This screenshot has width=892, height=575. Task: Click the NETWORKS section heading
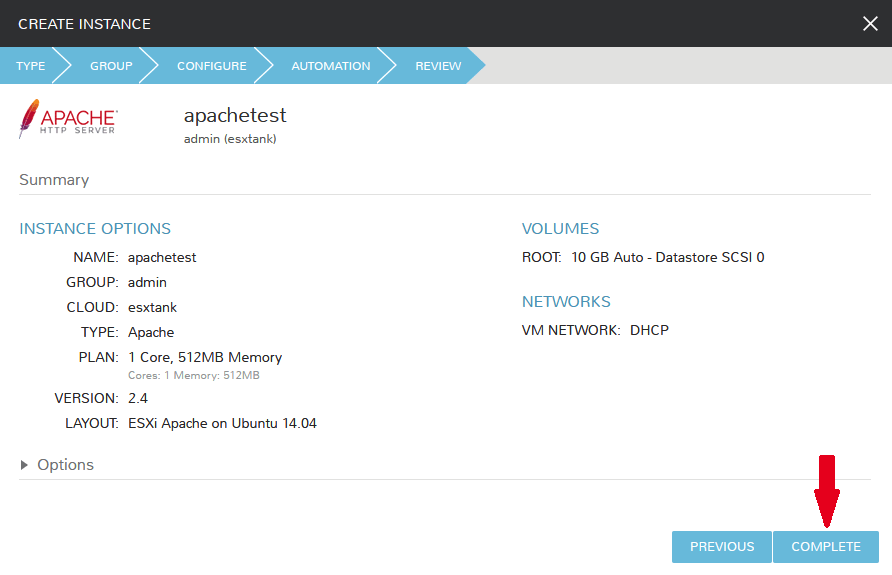pyautogui.click(x=566, y=302)
